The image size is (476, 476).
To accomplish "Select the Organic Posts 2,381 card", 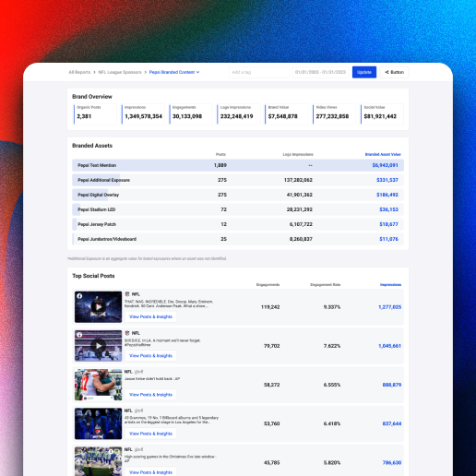I will (x=95, y=114).
